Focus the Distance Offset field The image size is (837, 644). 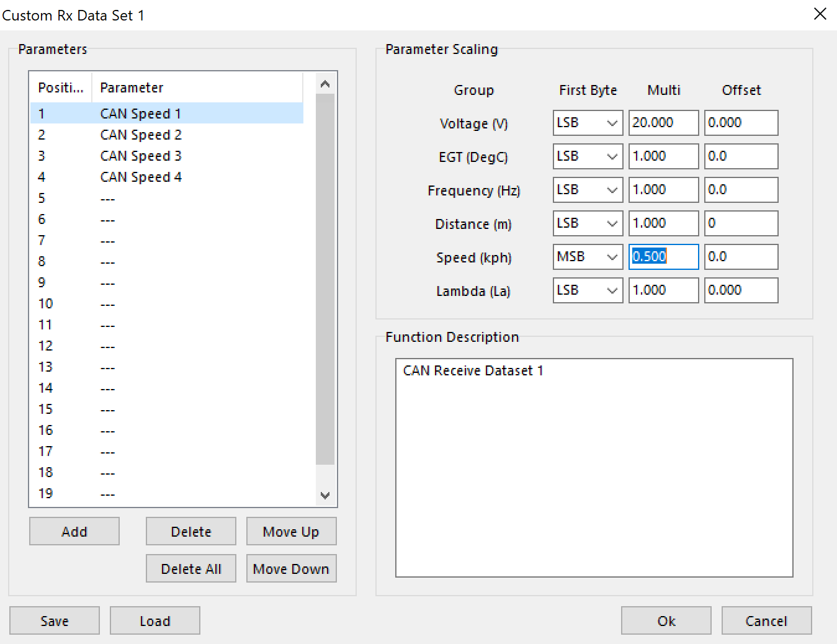point(741,223)
